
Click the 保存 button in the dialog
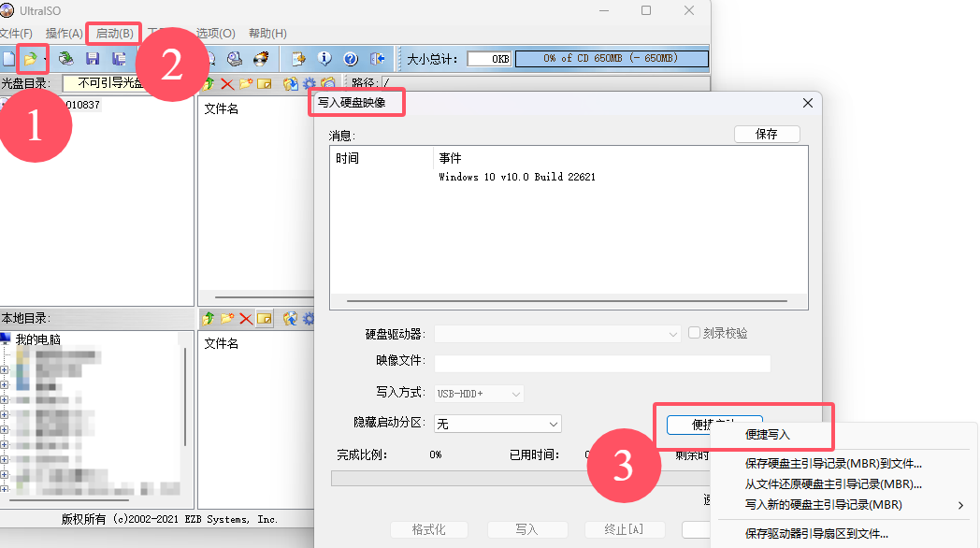pyautogui.click(x=767, y=134)
